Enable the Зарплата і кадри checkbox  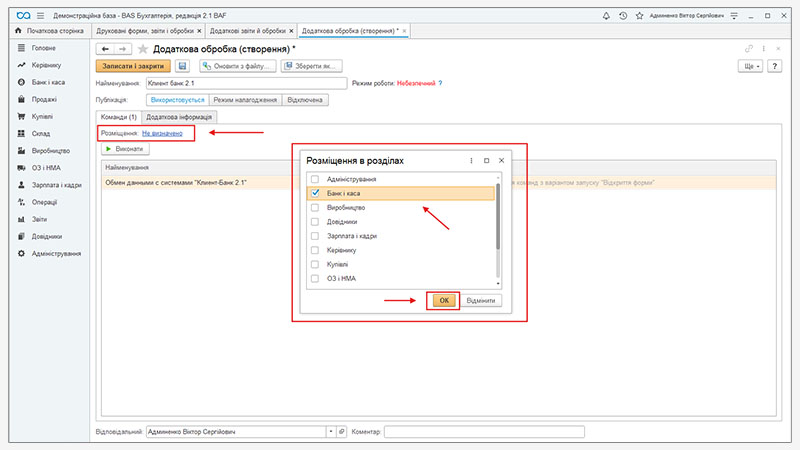[316, 235]
